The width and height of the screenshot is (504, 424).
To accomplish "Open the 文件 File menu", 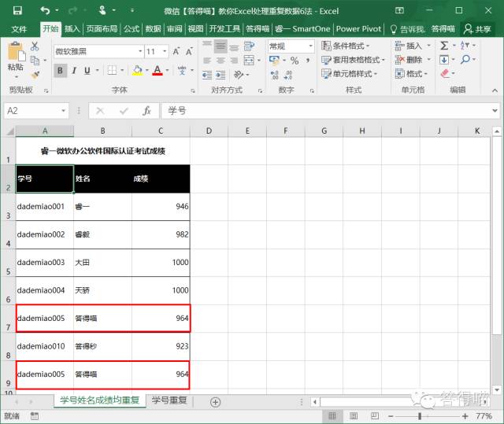I will pos(19,29).
